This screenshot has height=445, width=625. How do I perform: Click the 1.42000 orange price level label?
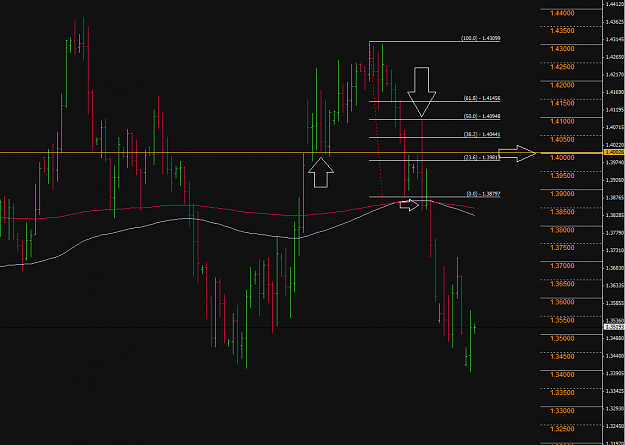click(562, 85)
